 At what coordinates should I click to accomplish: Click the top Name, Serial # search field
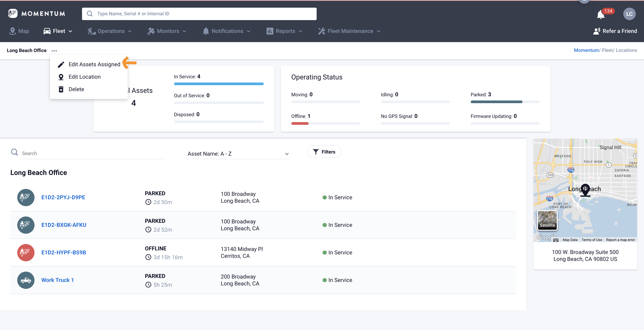[x=199, y=14]
